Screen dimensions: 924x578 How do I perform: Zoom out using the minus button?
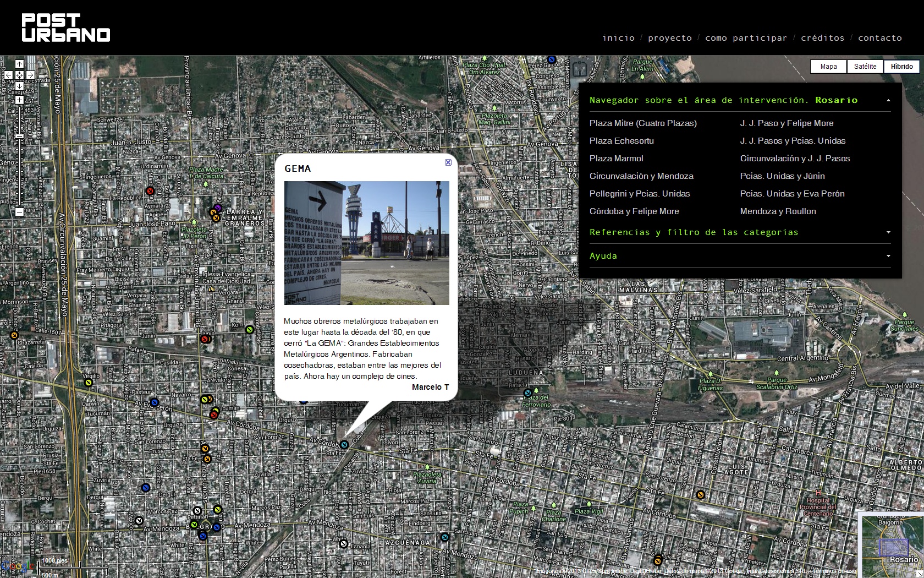(x=19, y=212)
